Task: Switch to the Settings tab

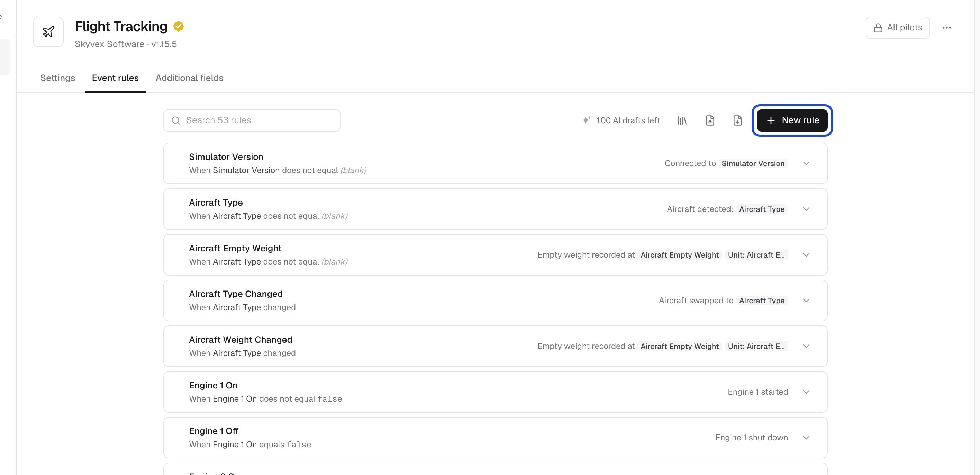Action: click(58, 78)
